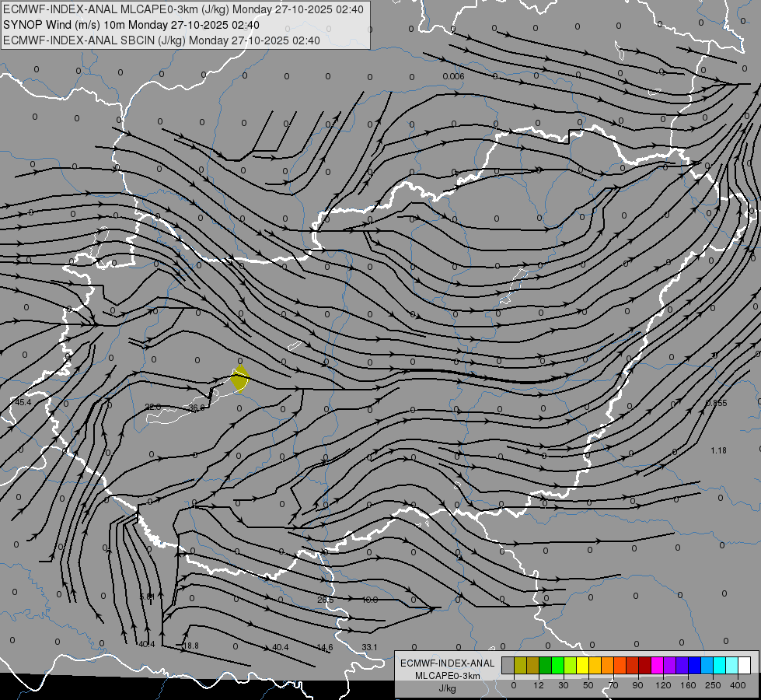Select the dark green legend swatch

(545, 665)
